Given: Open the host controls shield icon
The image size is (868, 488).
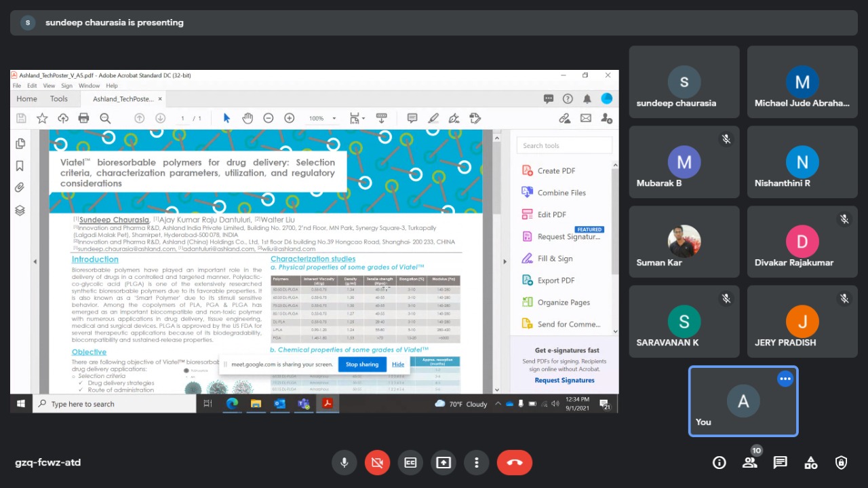Looking at the screenshot, I should pos(842,463).
